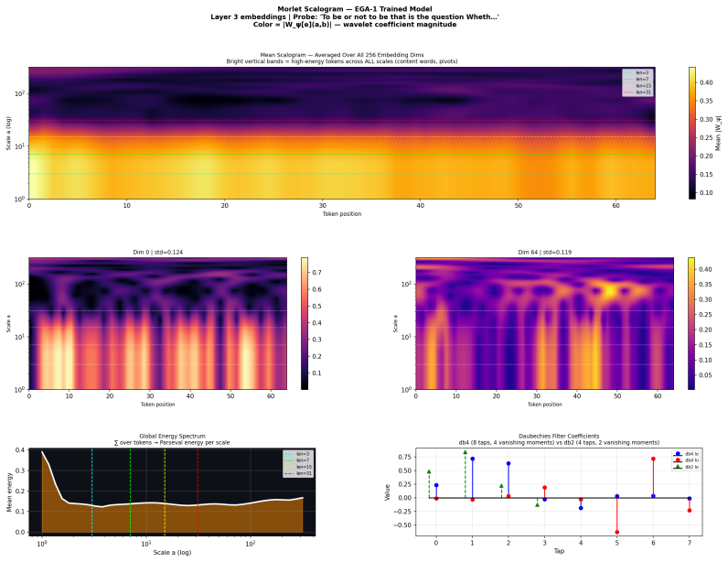Click the 'Color = |W_ψ[e](a,b)|' caption line
This screenshot has width=728, height=562.
click(x=355, y=24)
